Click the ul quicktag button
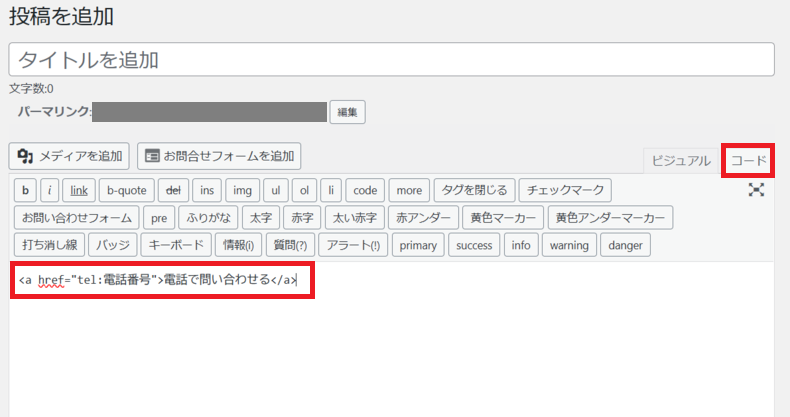Viewport: 790px width, 417px height. tap(276, 190)
